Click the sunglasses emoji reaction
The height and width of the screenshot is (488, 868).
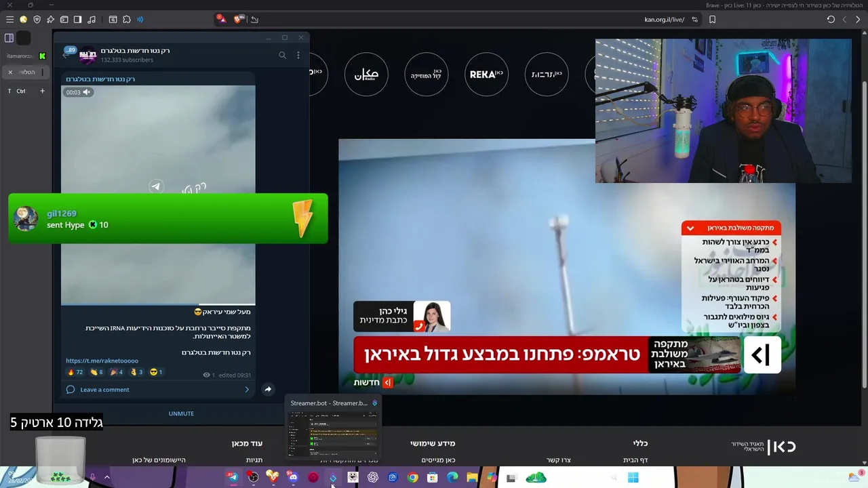pyautogui.click(x=156, y=372)
